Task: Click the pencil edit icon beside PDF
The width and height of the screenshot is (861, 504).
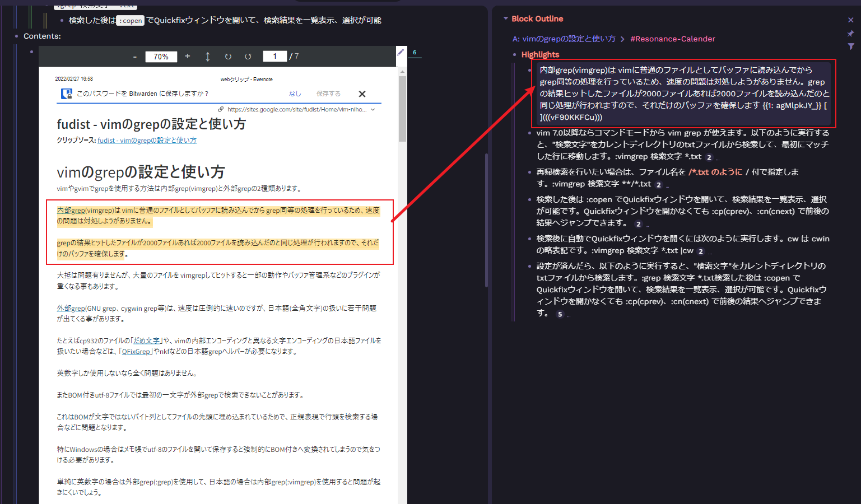Action: tap(401, 52)
